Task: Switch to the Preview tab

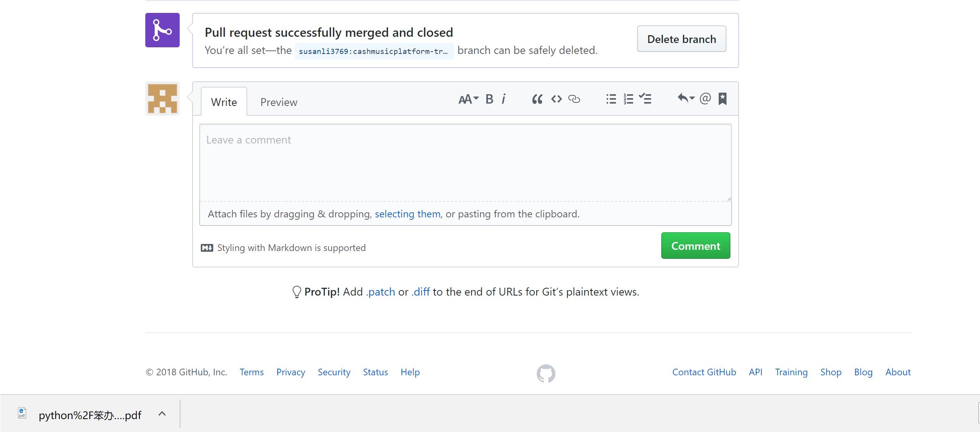Action: tap(279, 102)
